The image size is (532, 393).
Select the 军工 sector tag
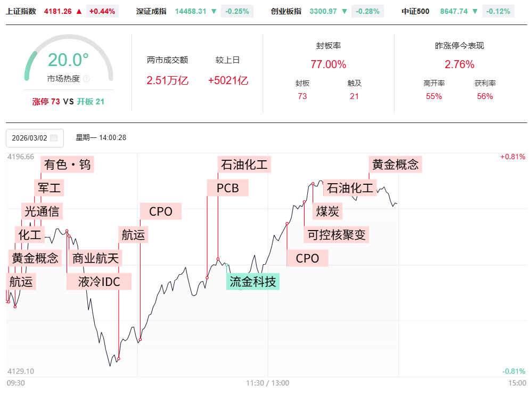[48, 188]
